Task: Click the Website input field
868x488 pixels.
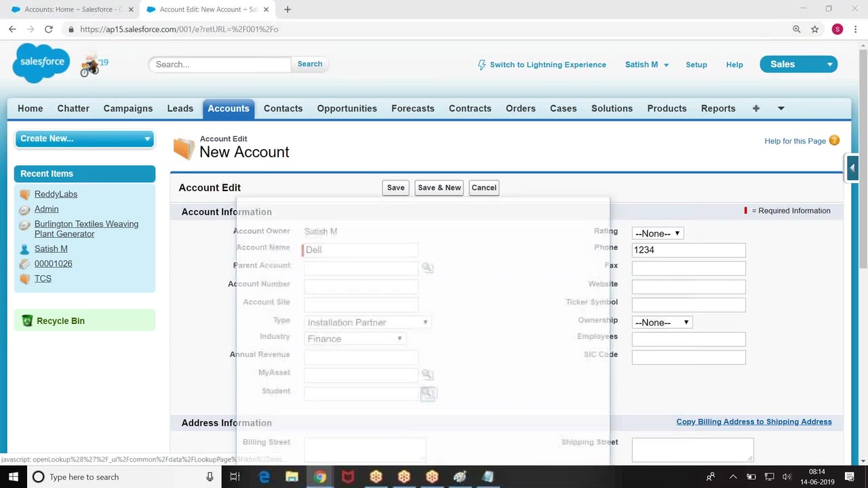Action: tap(688, 287)
